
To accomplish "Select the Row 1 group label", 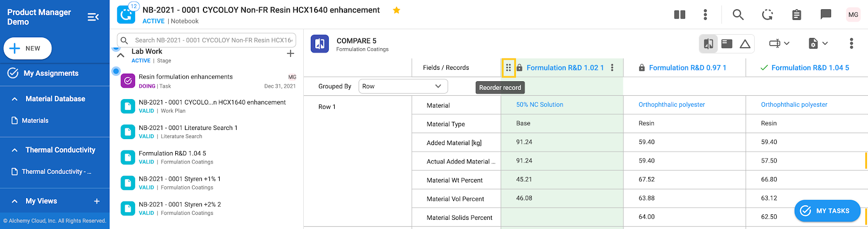I will pyautogui.click(x=327, y=107).
